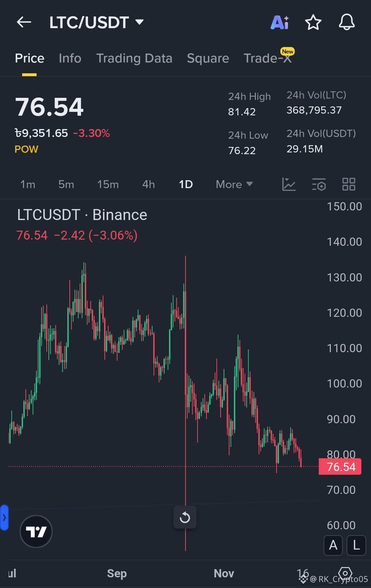Tap the POW tag
The image size is (371, 588).
pos(26,149)
